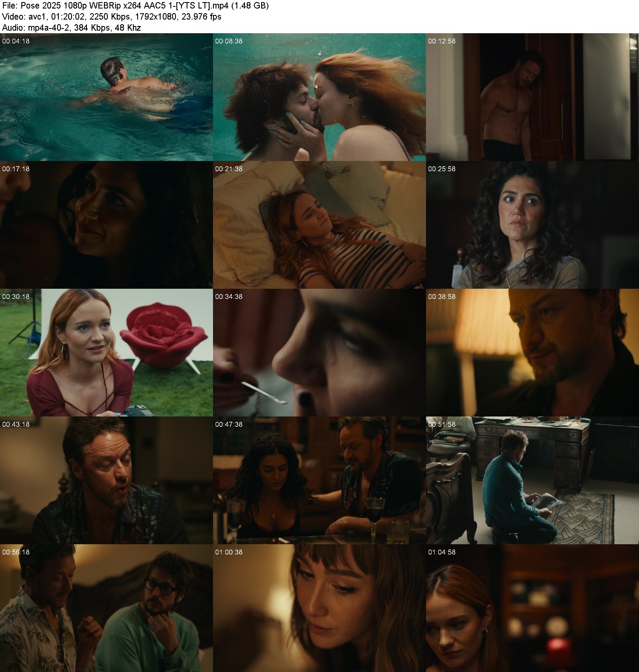Open the thumbnail stamped 01:00:38

pos(319,608)
